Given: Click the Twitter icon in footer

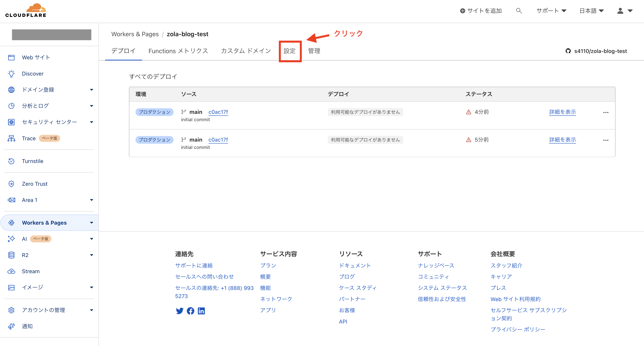Looking at the screenshot, I should click(180, 311).
